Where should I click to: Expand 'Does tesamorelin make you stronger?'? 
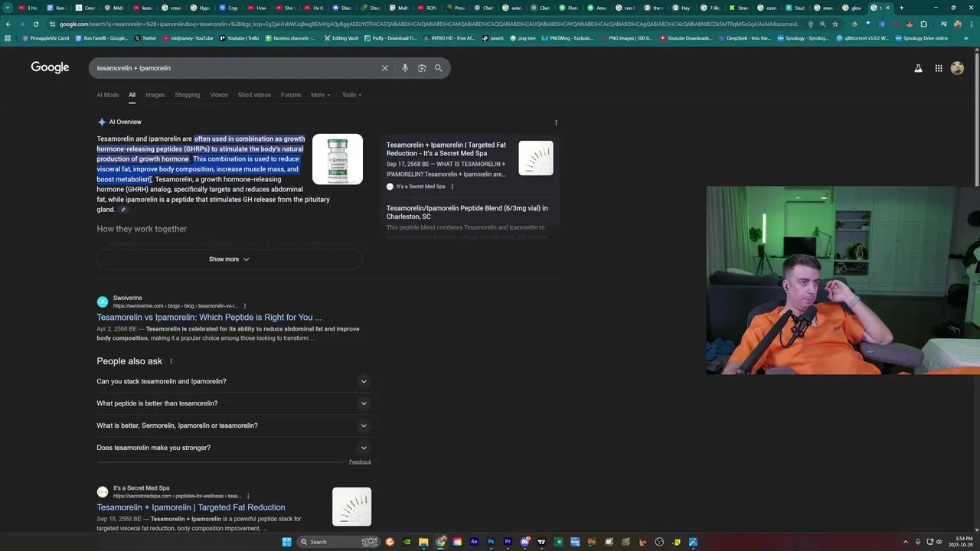pyautogui.click(x=234, y=448)
